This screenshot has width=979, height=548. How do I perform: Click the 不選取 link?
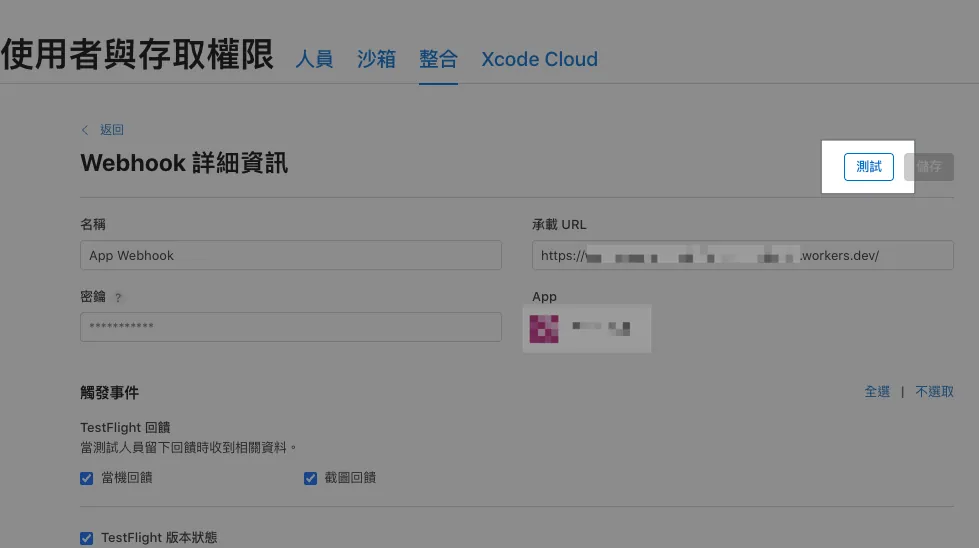coord(934,392)
